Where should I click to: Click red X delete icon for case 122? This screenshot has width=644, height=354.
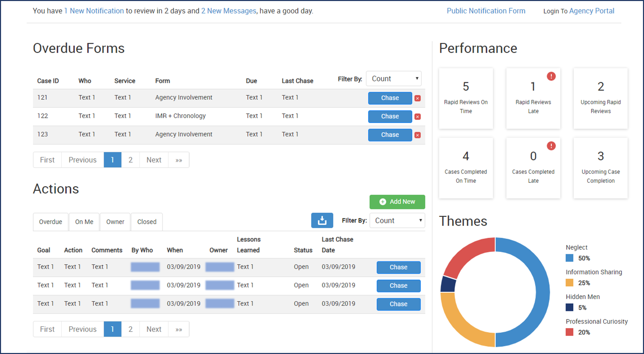(x=418, y=117)
